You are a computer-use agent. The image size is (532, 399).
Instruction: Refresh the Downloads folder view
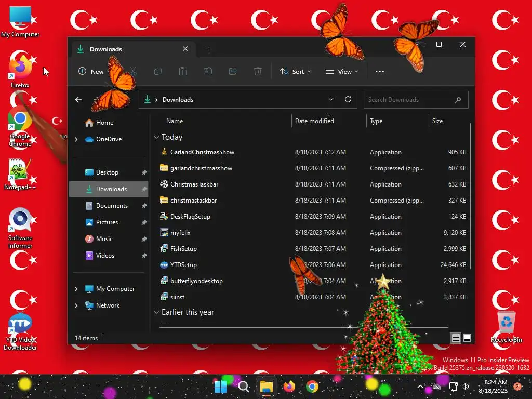coord(348,99)
